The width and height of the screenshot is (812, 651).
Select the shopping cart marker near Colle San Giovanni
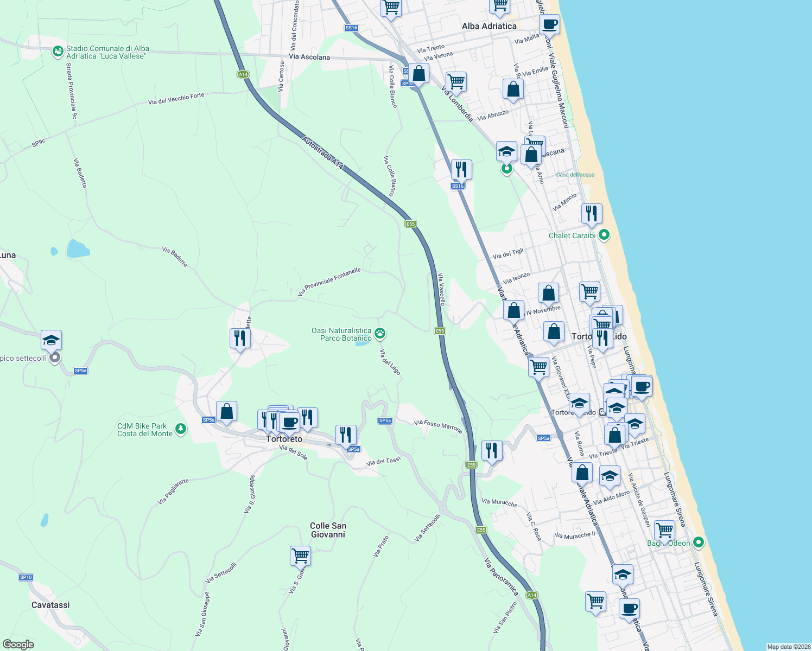(300, 557)
